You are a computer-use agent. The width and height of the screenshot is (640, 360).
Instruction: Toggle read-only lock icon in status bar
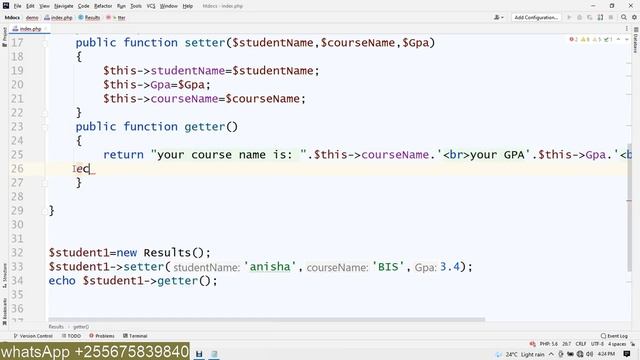[633, 344]
